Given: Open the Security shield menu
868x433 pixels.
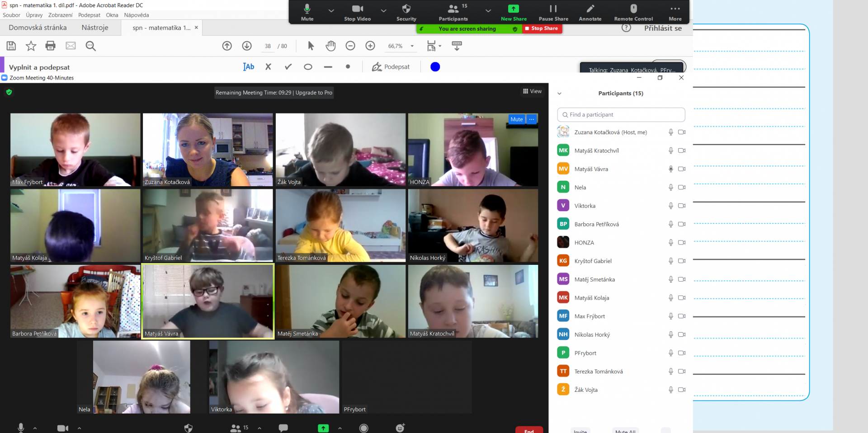Looking at the screenshot, I should coord(406,12).
